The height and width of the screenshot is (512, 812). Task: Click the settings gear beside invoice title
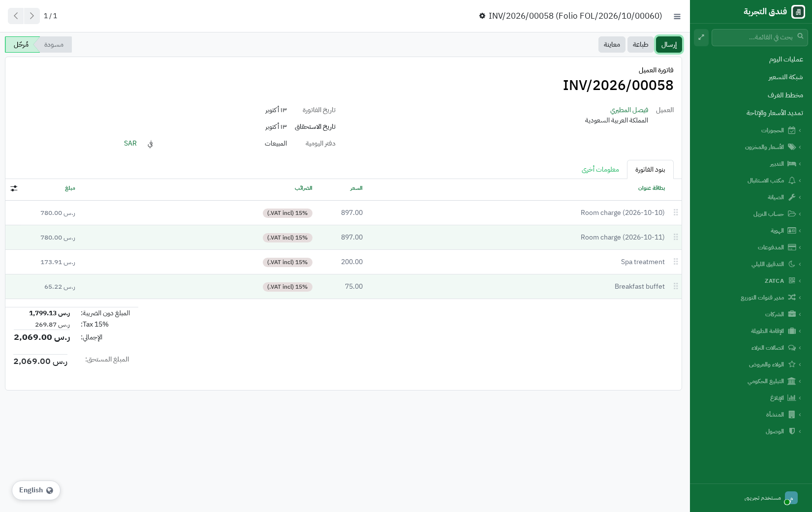click(482, 16)
